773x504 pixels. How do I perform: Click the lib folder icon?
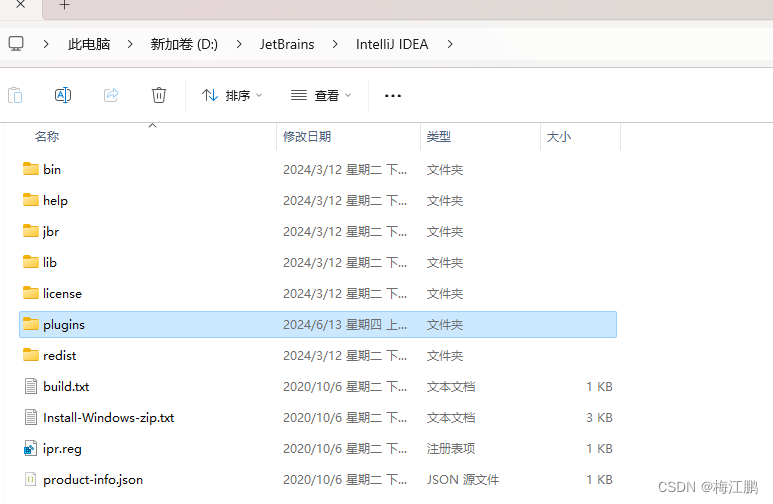coord(31,262)
